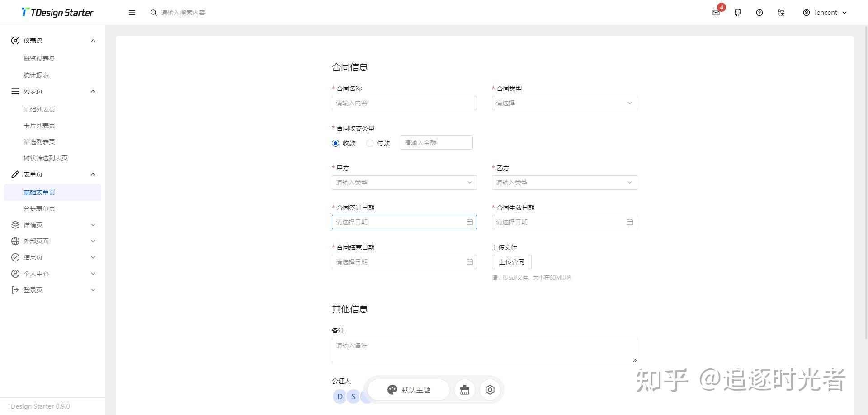Click the floating bar's brush icon
The image size is (868, 415).
[465, 390]
